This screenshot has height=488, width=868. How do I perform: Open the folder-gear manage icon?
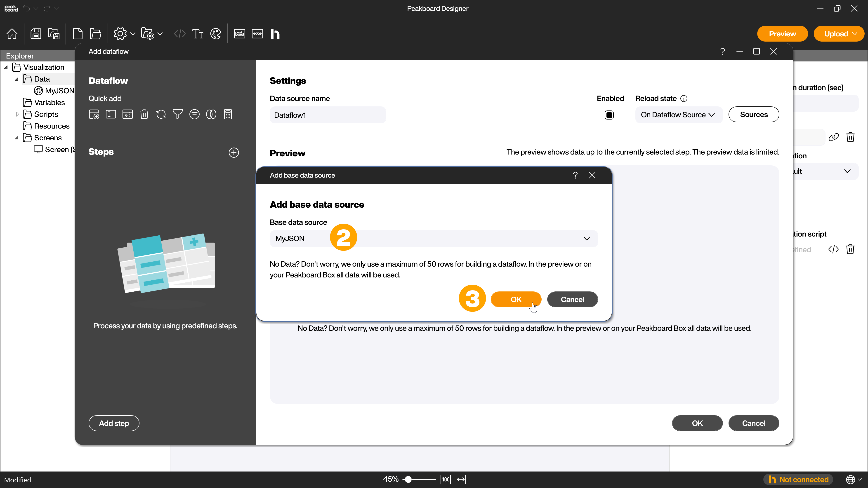[x=147, y=34]
